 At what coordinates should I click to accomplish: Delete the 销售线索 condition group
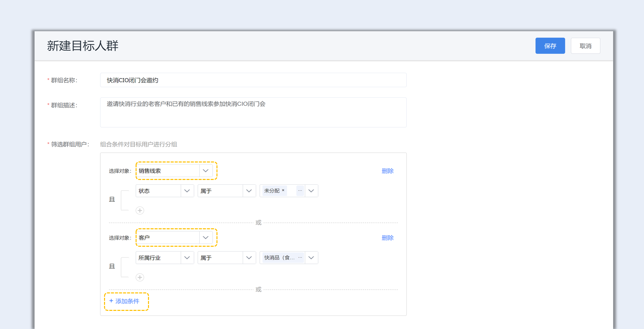[387, 171]
